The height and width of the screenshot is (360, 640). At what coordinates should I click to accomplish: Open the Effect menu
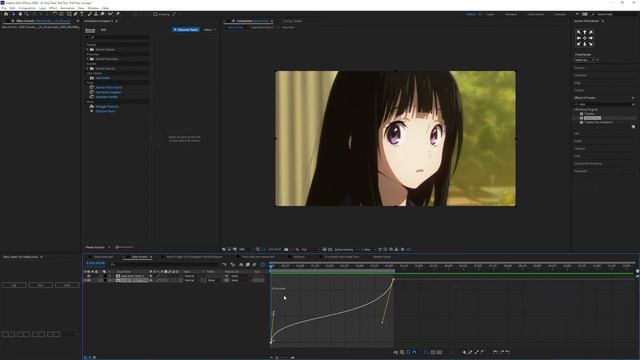tap(53, 8)
